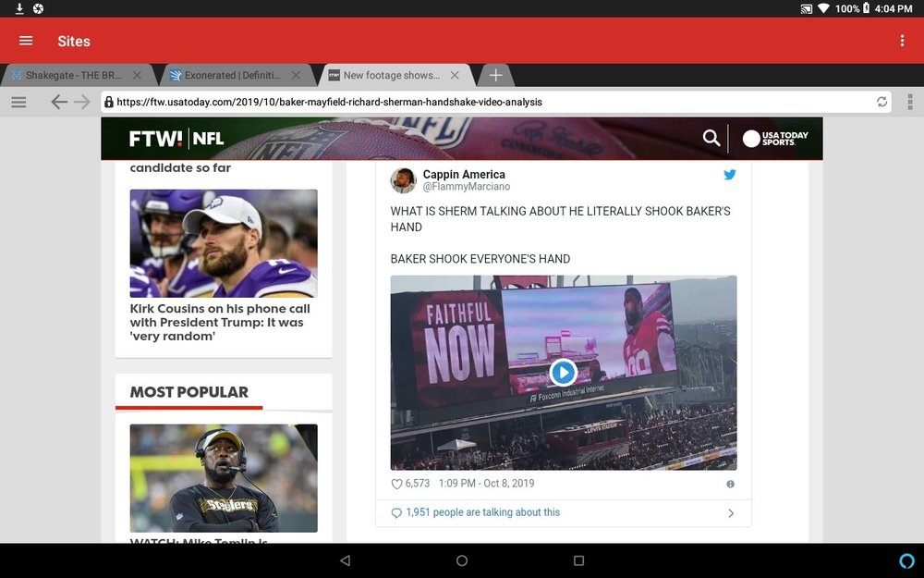This screenshot has height=578, width=924.
Task: Open a new browser tab
Action: point(495,76)
